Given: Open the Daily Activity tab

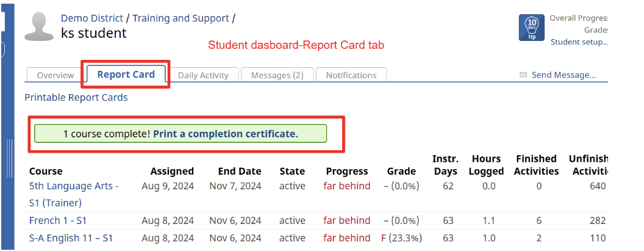Looking at the screenshot, I should pyautogui.click(x=203, y=75).
